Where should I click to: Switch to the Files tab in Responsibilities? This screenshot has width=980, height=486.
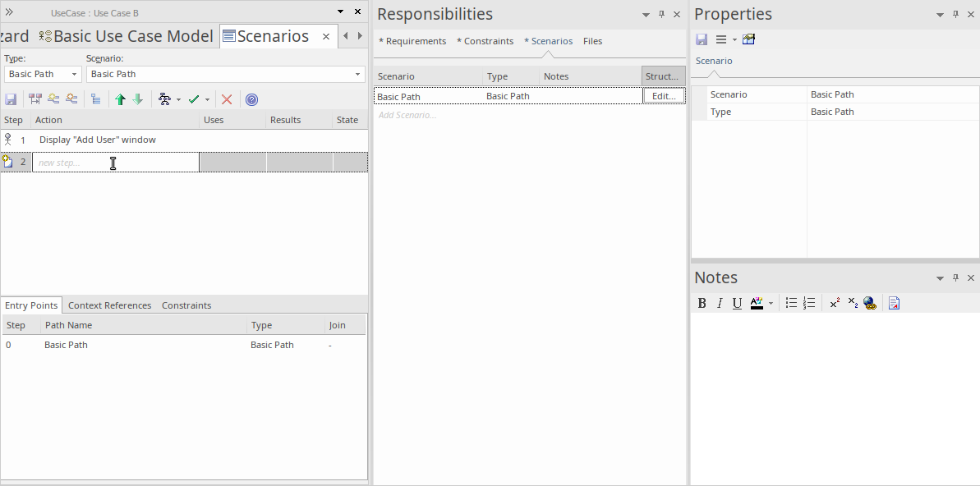click(592, 41)
